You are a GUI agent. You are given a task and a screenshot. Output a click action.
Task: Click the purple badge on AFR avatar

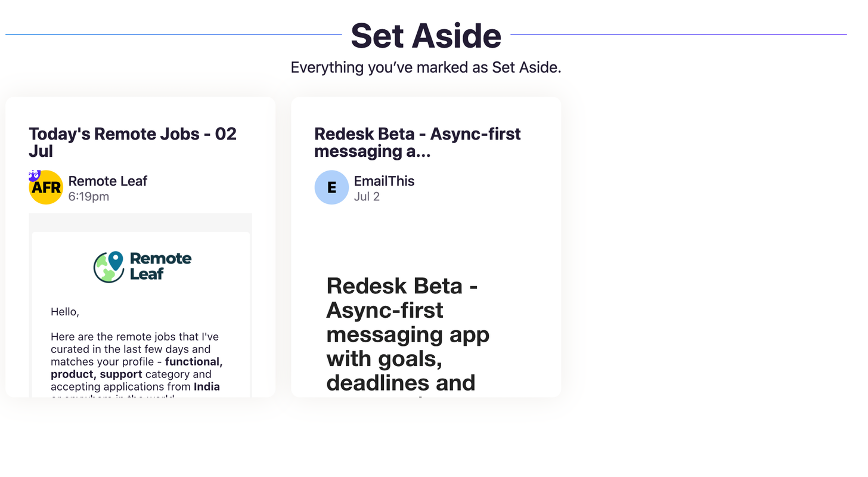(34, 175)
